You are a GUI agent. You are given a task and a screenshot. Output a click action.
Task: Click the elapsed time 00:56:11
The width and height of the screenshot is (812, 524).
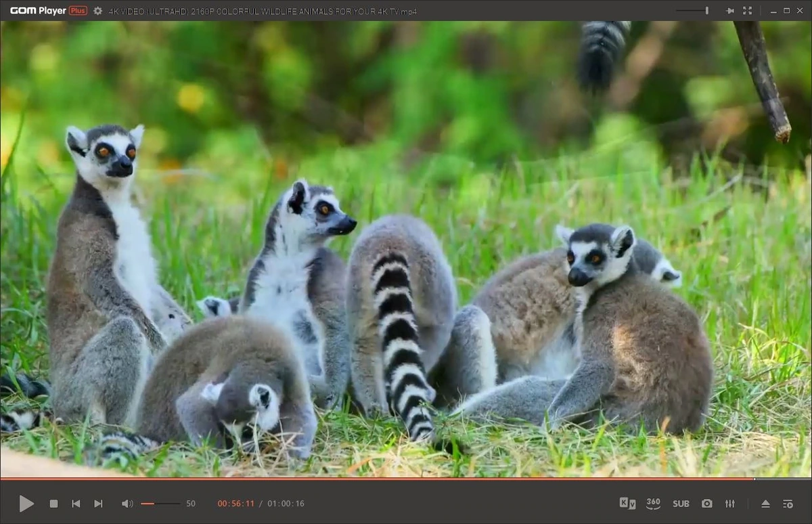pyautogui.click(x=236, y=504)
